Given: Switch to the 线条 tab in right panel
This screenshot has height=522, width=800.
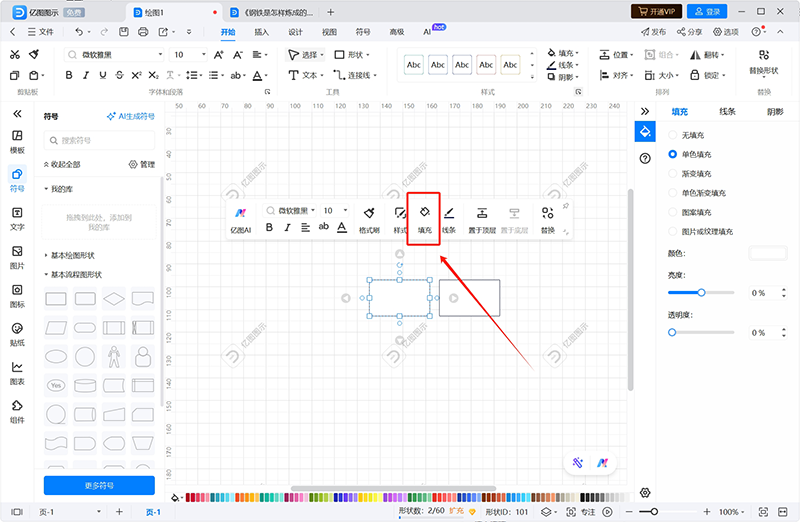Looking at the screenshot, I should 727,111.
